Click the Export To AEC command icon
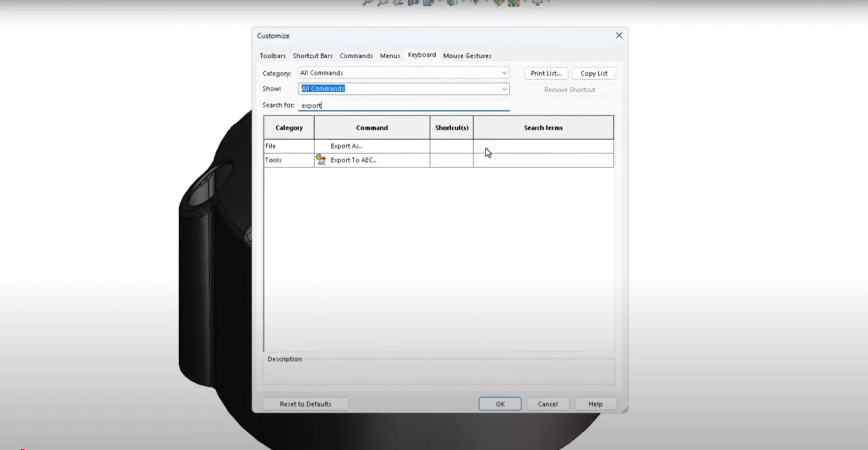The image size is (868, 450). [x=321, y=159]
